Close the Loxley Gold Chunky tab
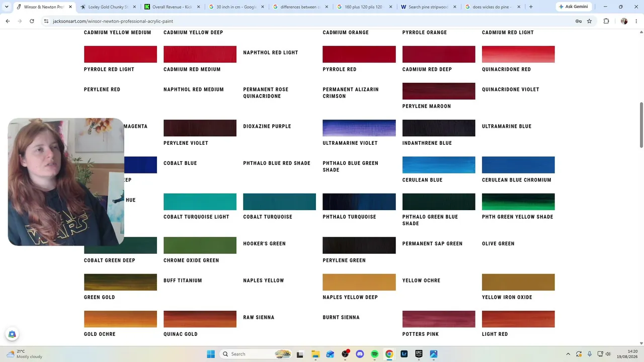644x362 pixels. [x=134, y=7]
